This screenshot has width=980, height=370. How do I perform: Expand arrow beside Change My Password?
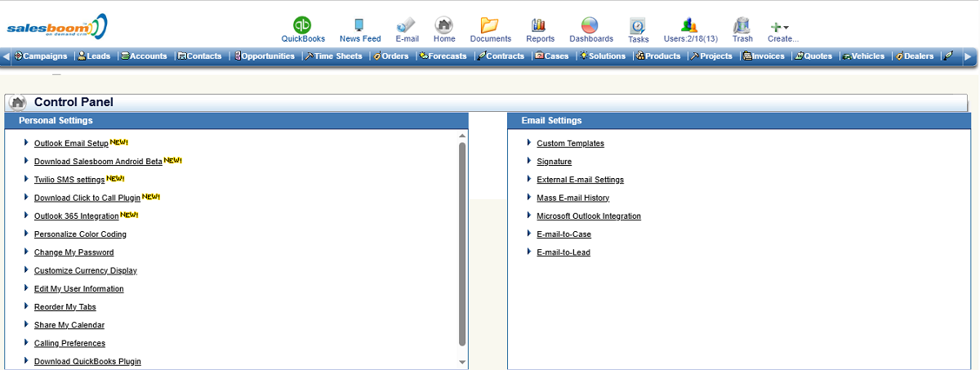coord(26,252)
